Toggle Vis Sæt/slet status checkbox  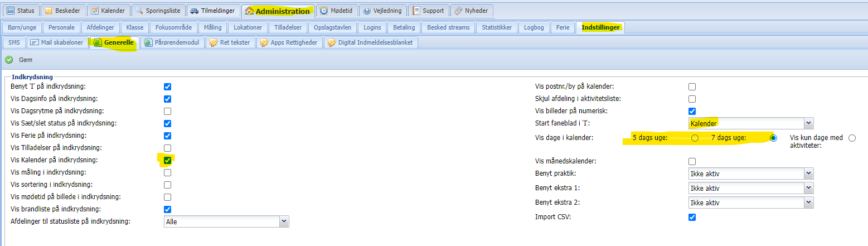coord(167,123)
